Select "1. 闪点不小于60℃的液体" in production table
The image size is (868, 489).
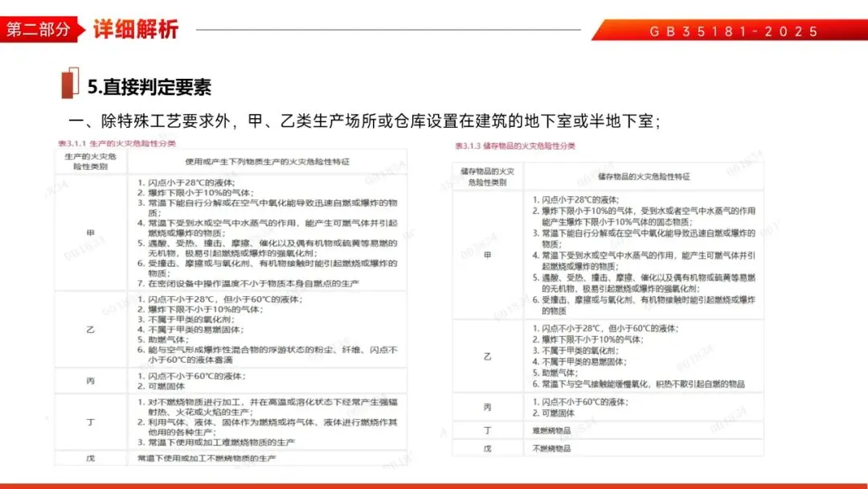(191, 376)
